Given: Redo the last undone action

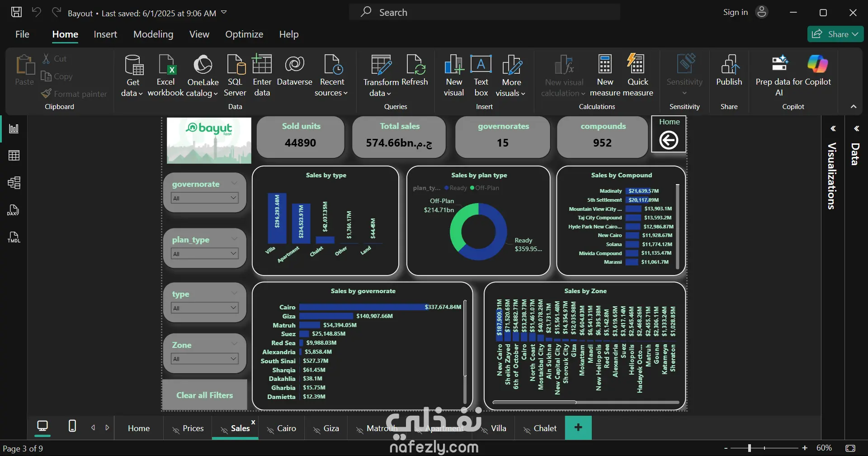Looking at the screenshot, I should coord(56,12).
